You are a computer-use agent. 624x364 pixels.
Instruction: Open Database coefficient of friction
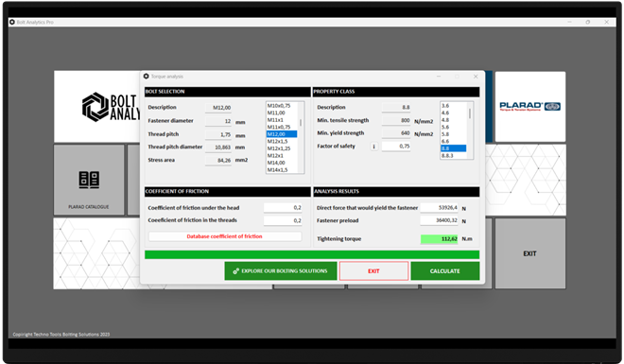coord(225,236)
